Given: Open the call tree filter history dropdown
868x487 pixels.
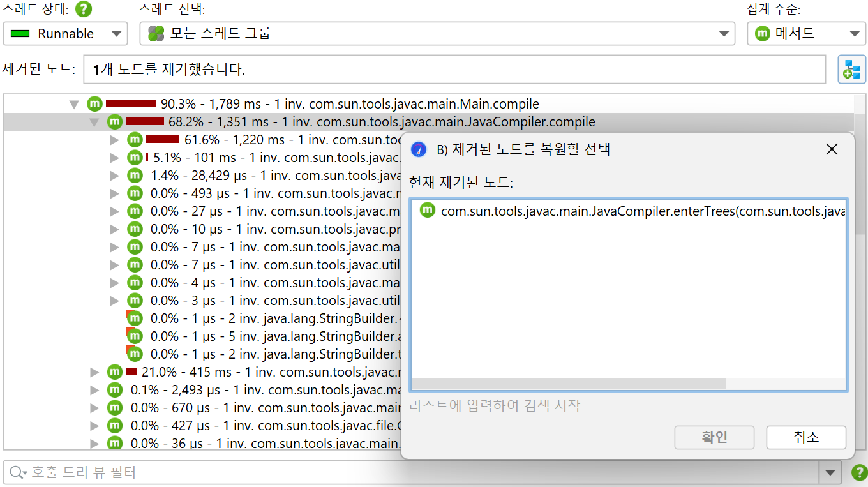Looking at the screenshot, I should coord(829,473).
